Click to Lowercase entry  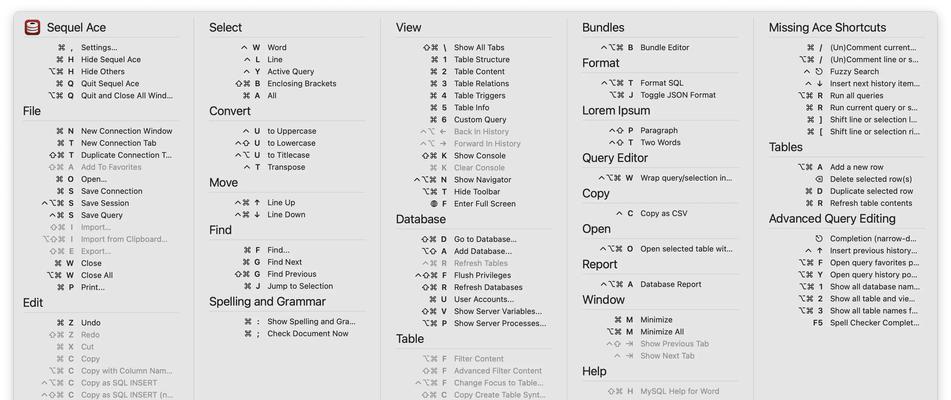coord(292,143)
